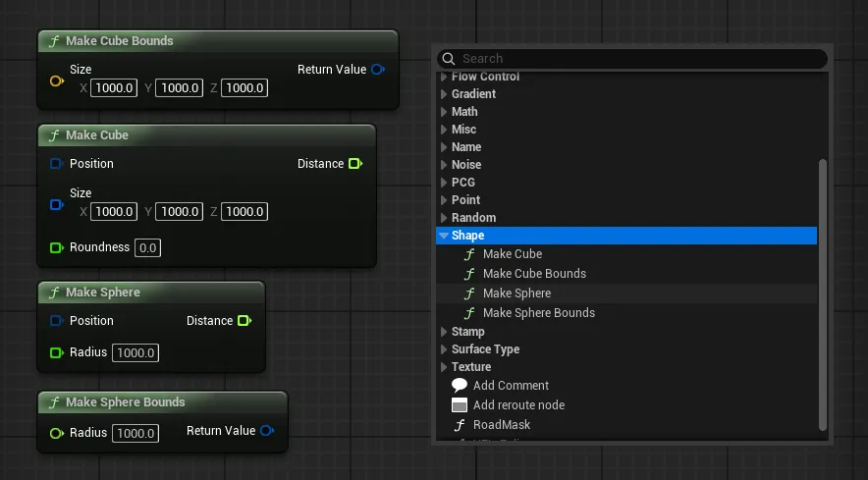Choose Make Cube Bounds in the menu

(534, 274)
